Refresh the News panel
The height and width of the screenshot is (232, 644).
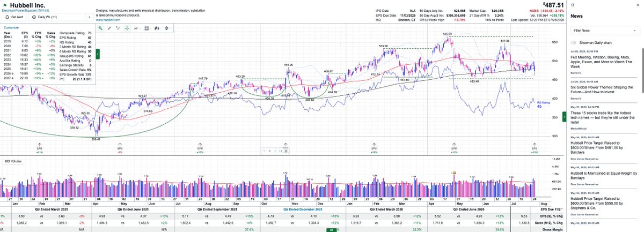coord(573,4)
